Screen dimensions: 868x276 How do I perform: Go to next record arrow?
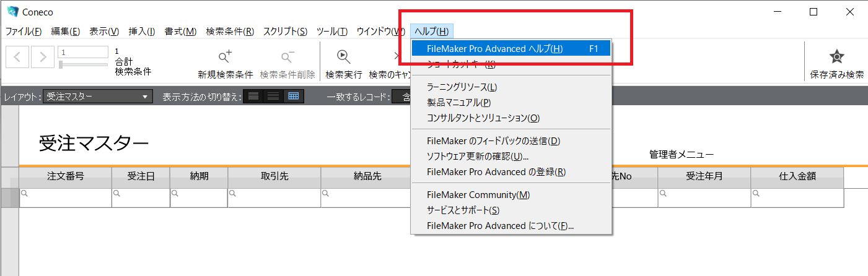[43, 58]
